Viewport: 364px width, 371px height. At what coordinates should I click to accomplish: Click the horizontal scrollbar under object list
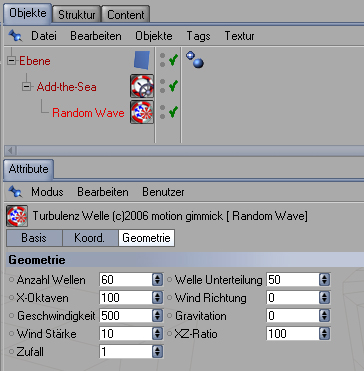tap(184, 150)
